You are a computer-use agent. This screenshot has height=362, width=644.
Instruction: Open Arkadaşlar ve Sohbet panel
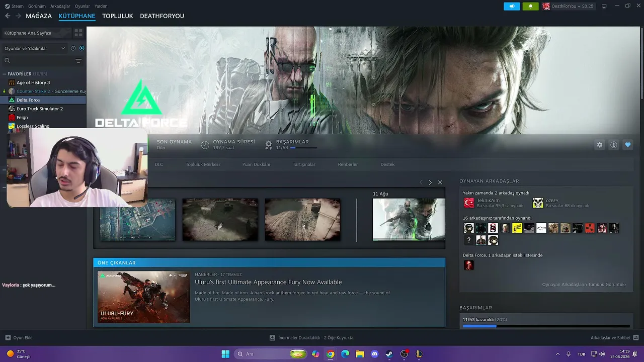tap(615, 338)
